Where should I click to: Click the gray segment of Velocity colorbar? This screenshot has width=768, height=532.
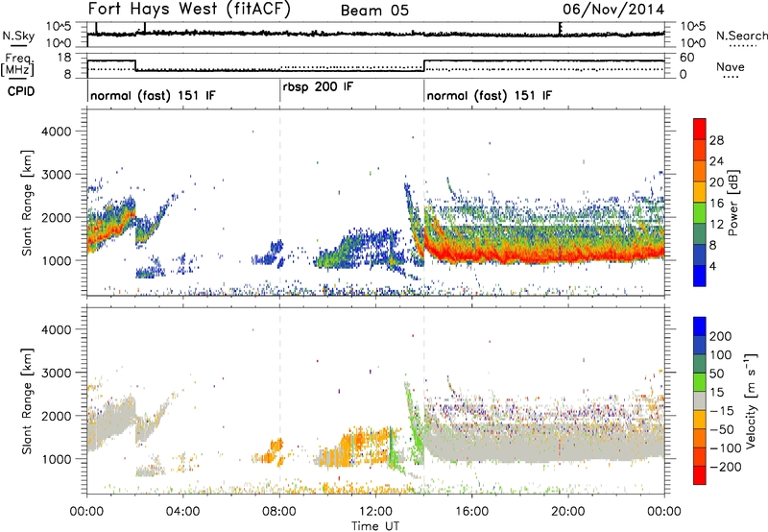pyautogui.click(x=700, y=400)
